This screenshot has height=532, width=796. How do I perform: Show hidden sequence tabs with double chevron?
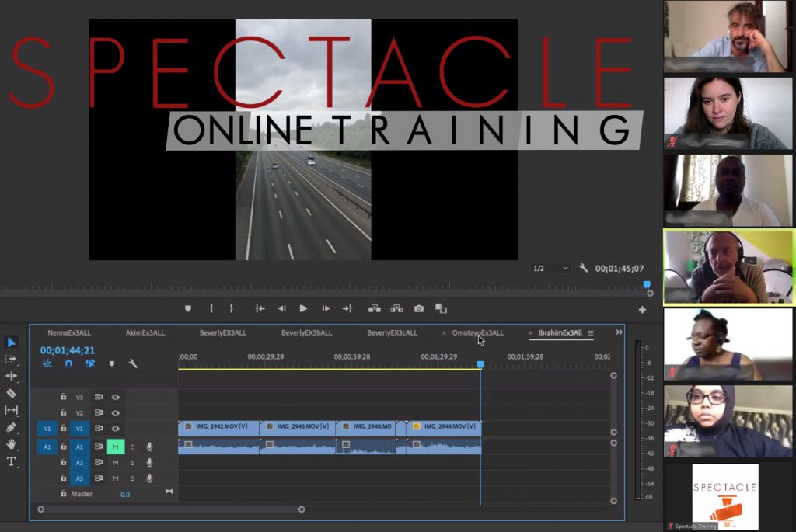[x=619, y=332]
